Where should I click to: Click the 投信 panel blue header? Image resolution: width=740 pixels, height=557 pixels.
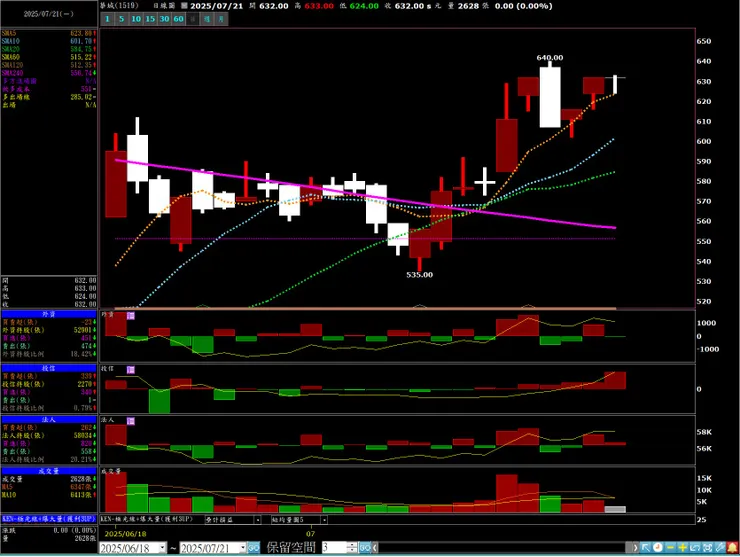[49, 368]
